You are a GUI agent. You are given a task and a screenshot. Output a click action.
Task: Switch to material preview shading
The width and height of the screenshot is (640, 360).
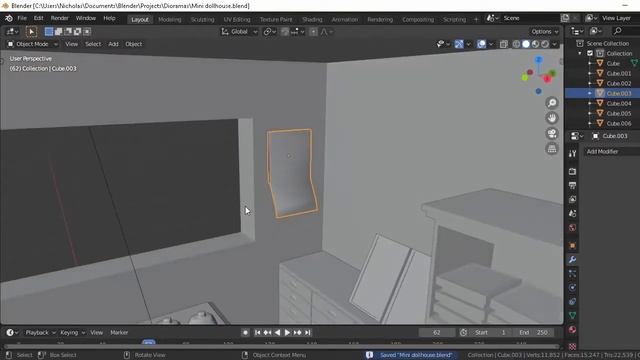pos(535,44)
